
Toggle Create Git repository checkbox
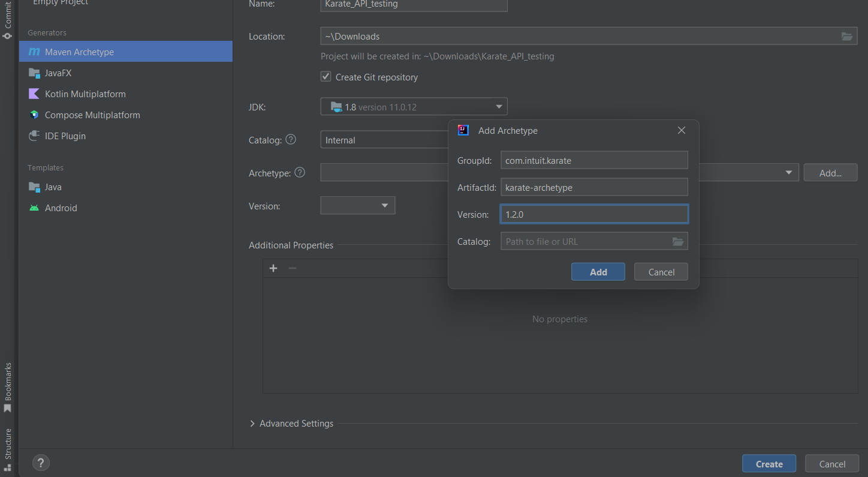(326, 77)
